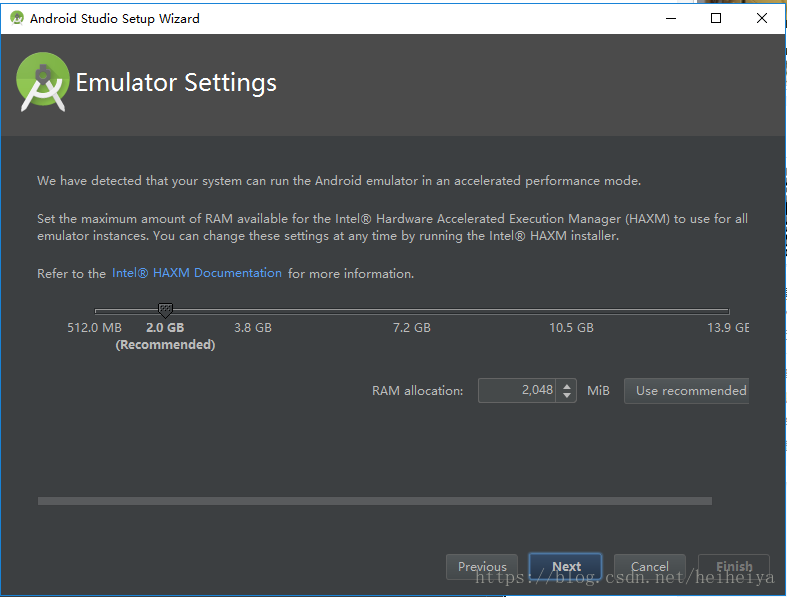Click the RAM slider thumb at 2.0 GB
The height and width of the screenshot is (597, 787).
pyautogui.click(x=165, y=310)
